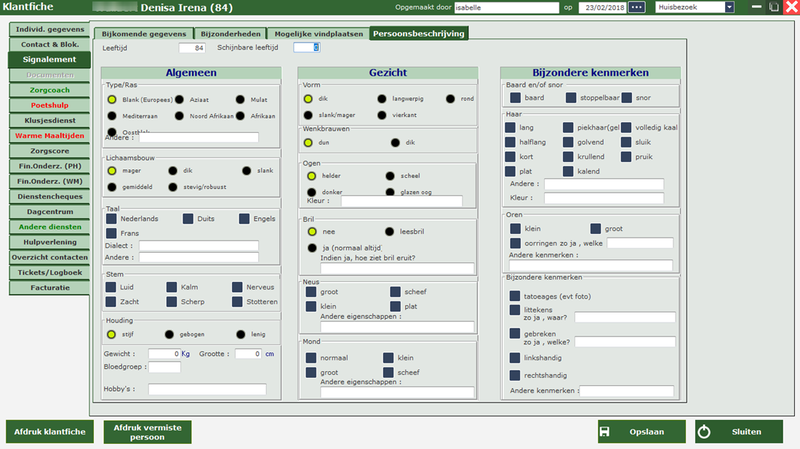Check the baard checkbox
Viewport: 800px width, 449px height.
[x=515, y=98]
